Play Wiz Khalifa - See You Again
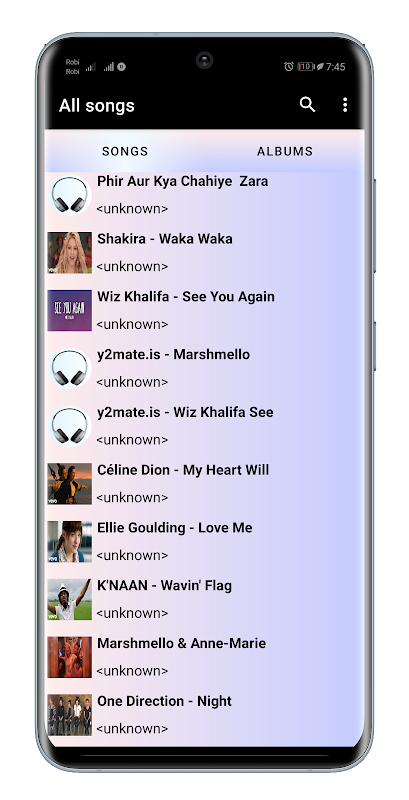This screenshot has height=800, width=409. tap(205, 310)
